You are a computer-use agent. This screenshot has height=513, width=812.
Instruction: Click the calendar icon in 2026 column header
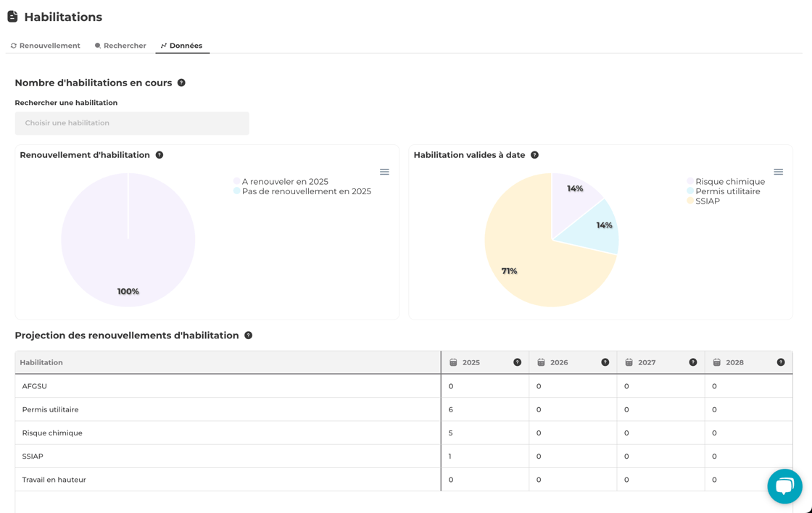coord(541,362)
